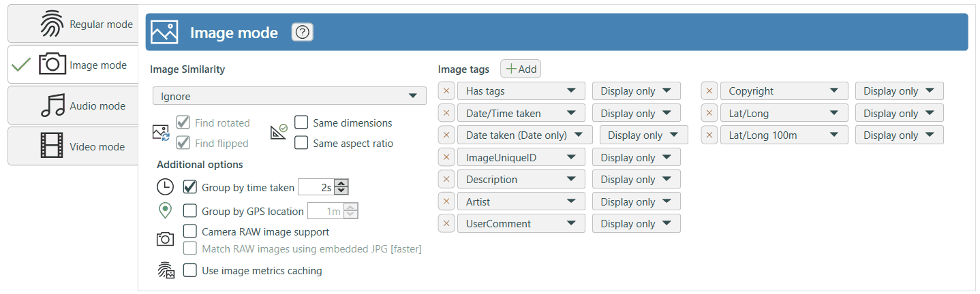980x294 pixels.
Task: Switch to Audio mode tab
Action: pos(74,105)
